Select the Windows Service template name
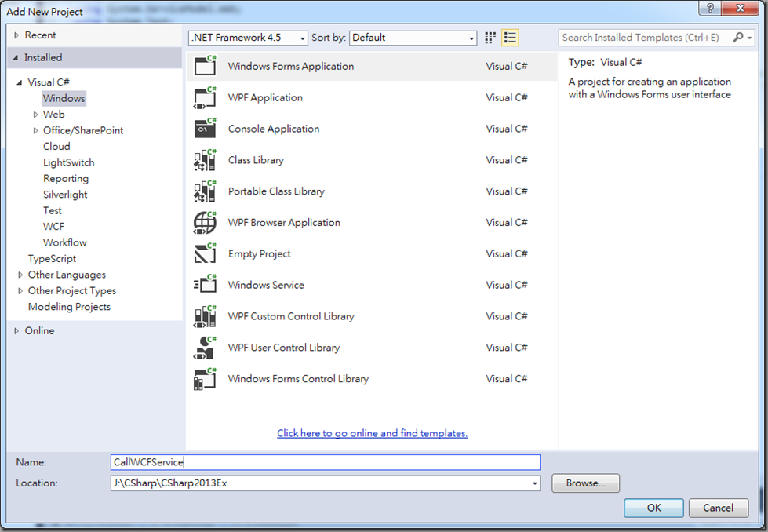The width and height of the screenshot is (768, 532). point(266,285)
